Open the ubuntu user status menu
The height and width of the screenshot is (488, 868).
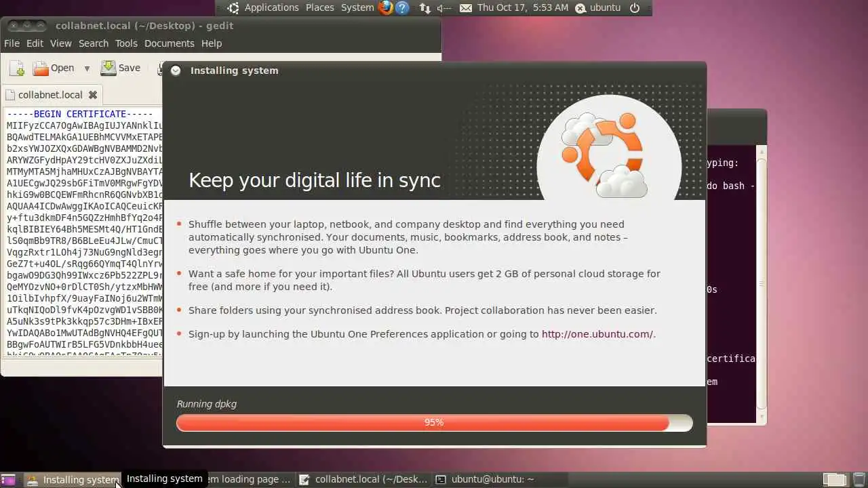pyautogui.click(x=597, y=8)
